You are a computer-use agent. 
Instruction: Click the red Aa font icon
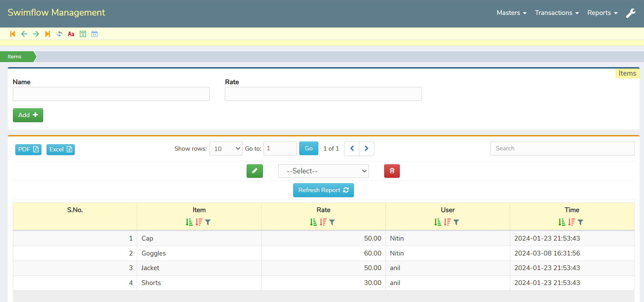click(x=71, y=34)
